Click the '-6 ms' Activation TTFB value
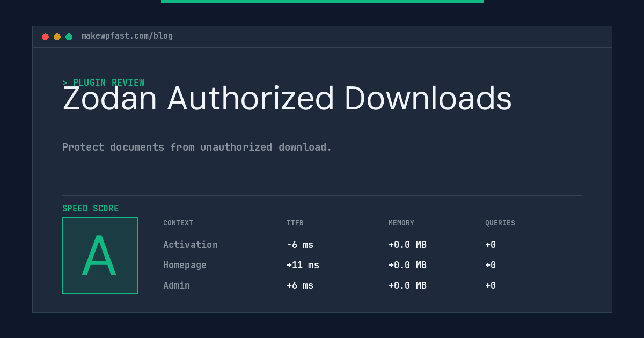The image size is (644, 338). 300,245
